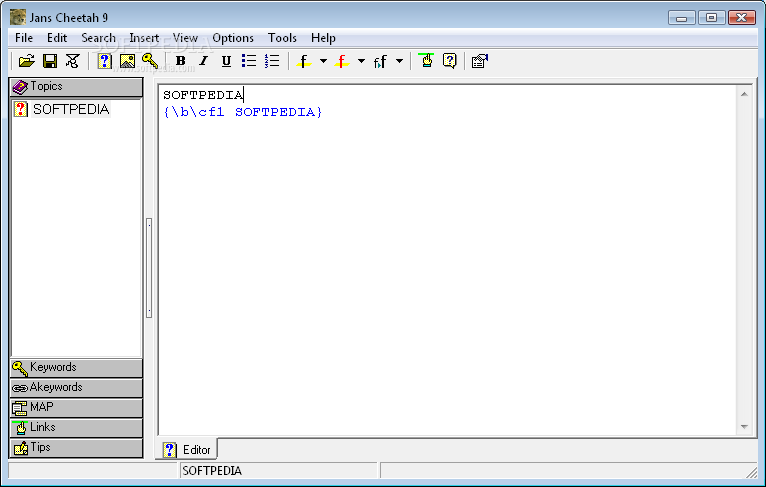
Task: Apply bulleted list formatting
Action: [249, 61]
